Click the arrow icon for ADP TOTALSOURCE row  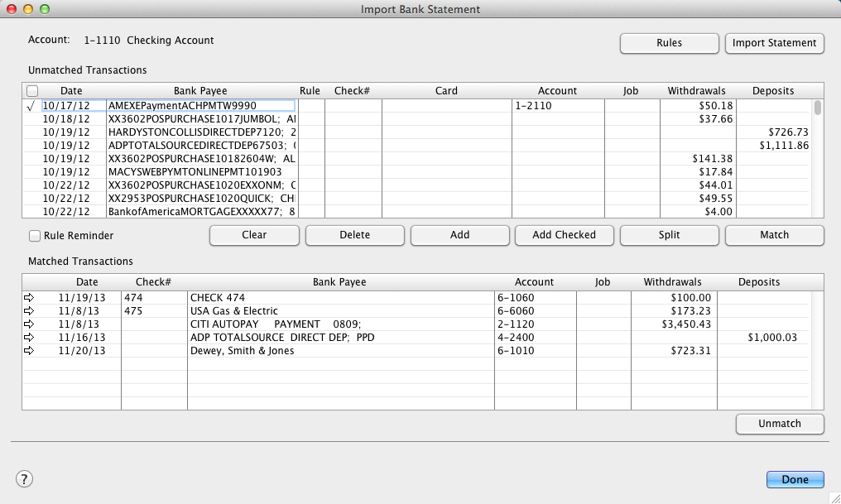click(30, 338)
